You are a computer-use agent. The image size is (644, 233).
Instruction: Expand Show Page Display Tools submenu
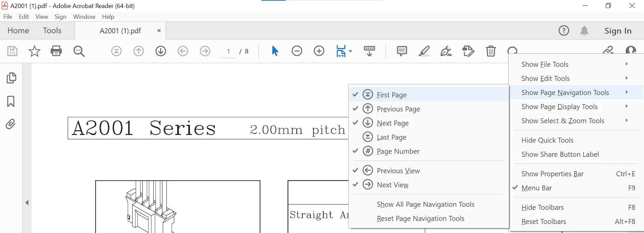576,106
